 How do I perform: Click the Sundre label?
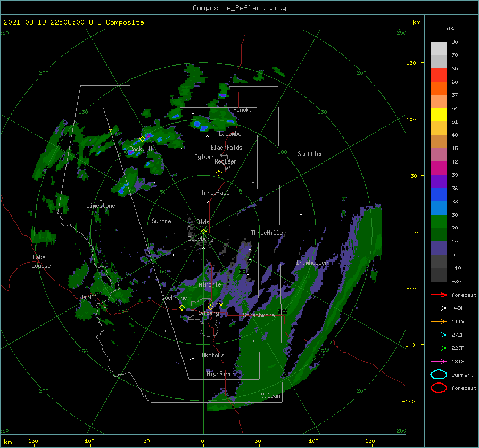pos(161,221)
